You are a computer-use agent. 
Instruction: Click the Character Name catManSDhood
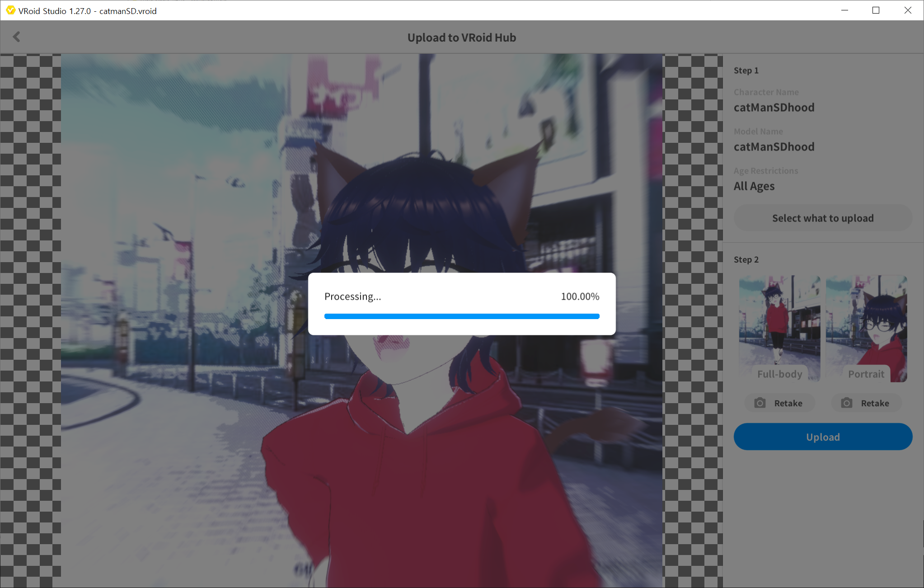tap(774, 108)
